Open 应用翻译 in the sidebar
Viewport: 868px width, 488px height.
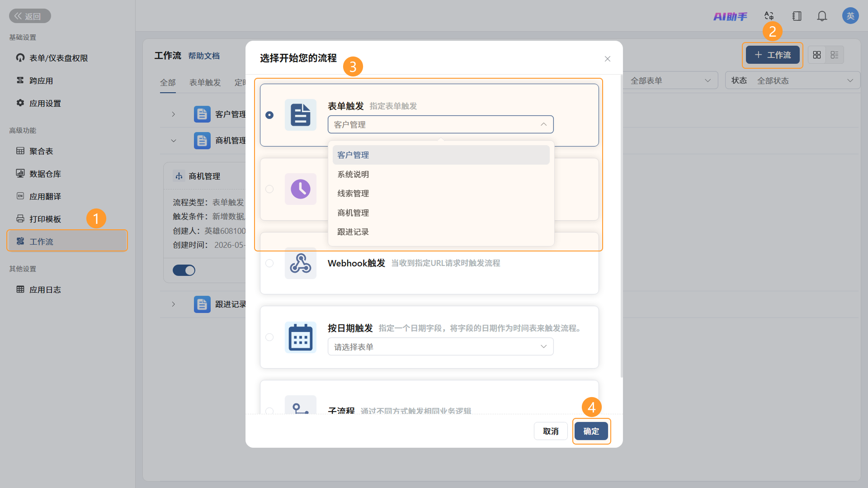(67, 196)
